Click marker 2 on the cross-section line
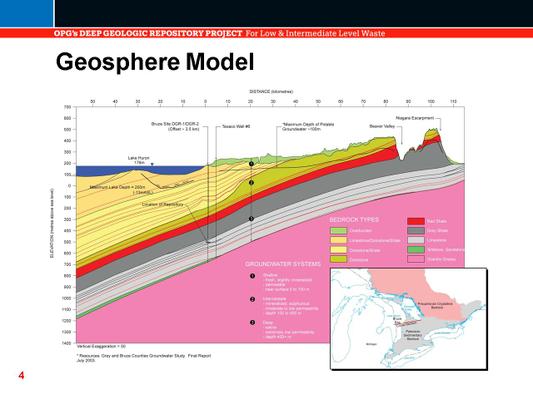Screen dimensions: 533x399 [x=251, y=183]
